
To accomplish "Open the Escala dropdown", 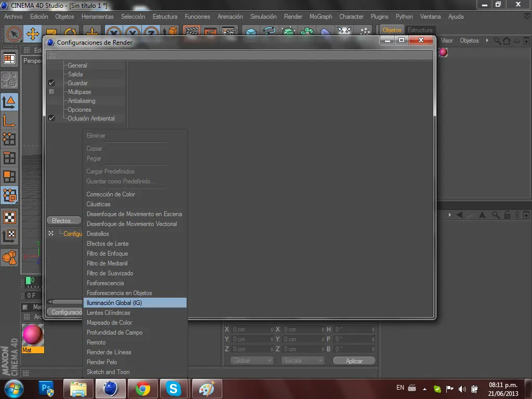I will 303,361.
